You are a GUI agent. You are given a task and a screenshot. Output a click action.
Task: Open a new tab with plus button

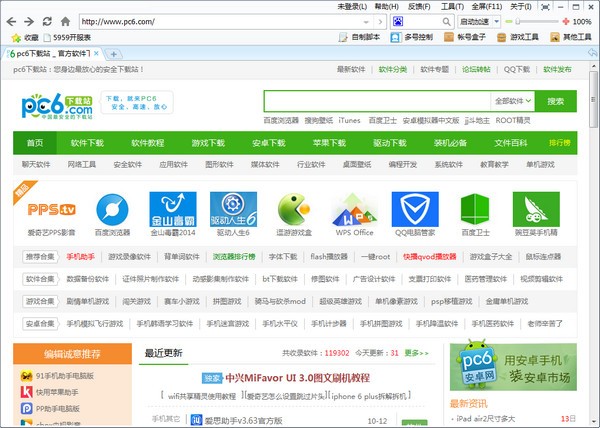point(113,54)
